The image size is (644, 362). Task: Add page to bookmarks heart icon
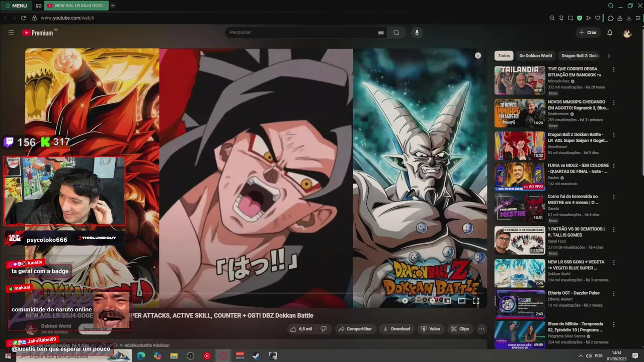click(598, 18)
